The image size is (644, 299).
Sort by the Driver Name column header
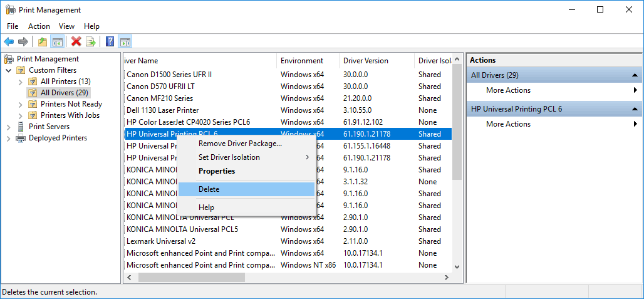200,61
